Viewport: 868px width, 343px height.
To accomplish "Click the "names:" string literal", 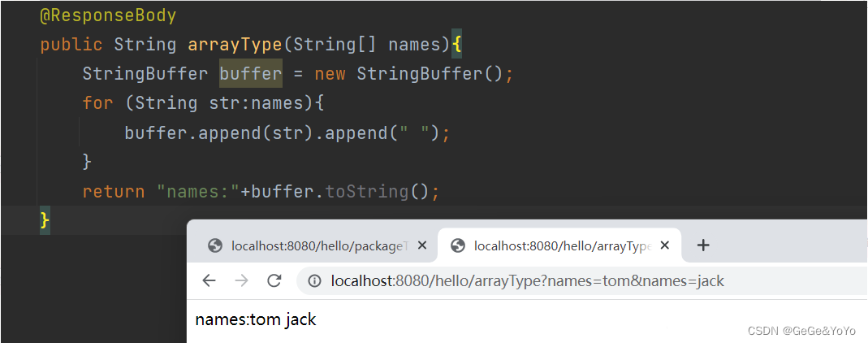I will point(198,192).
